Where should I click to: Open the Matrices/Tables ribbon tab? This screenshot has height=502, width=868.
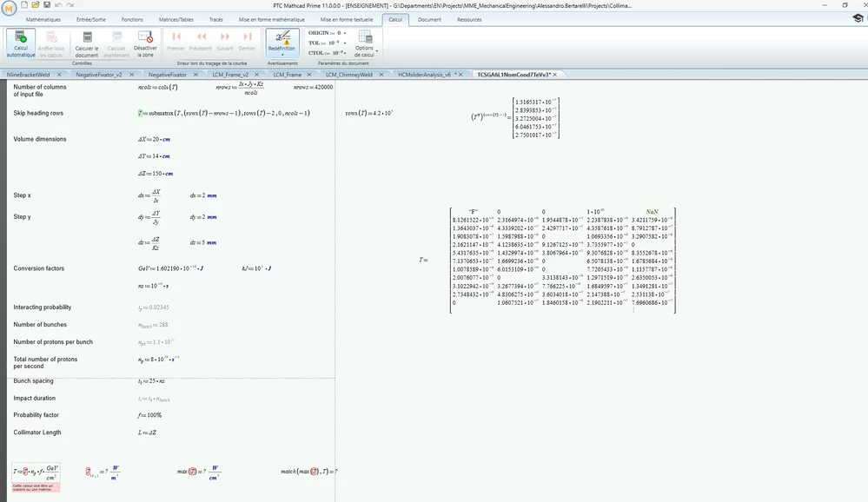[176, 19]
